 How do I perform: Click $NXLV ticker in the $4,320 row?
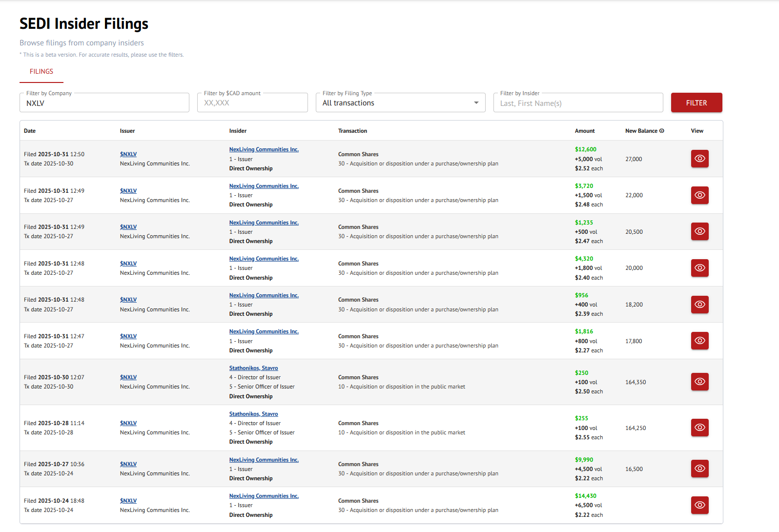128,264
